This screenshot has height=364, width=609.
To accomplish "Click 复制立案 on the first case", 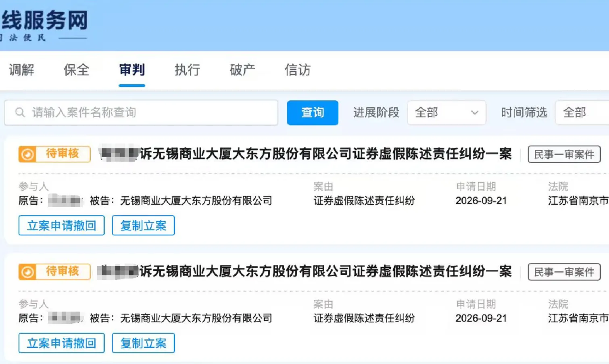I will click(x=143, y=225).
